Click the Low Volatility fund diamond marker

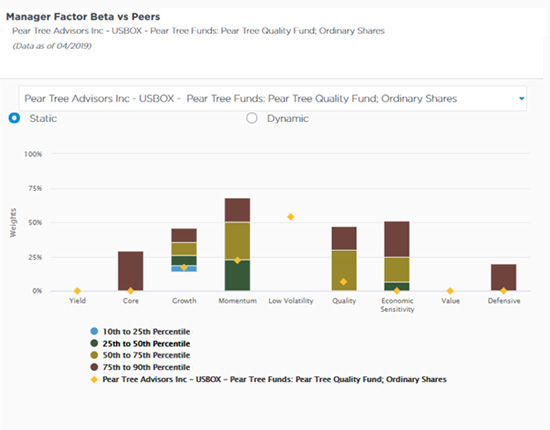[290, 217]
